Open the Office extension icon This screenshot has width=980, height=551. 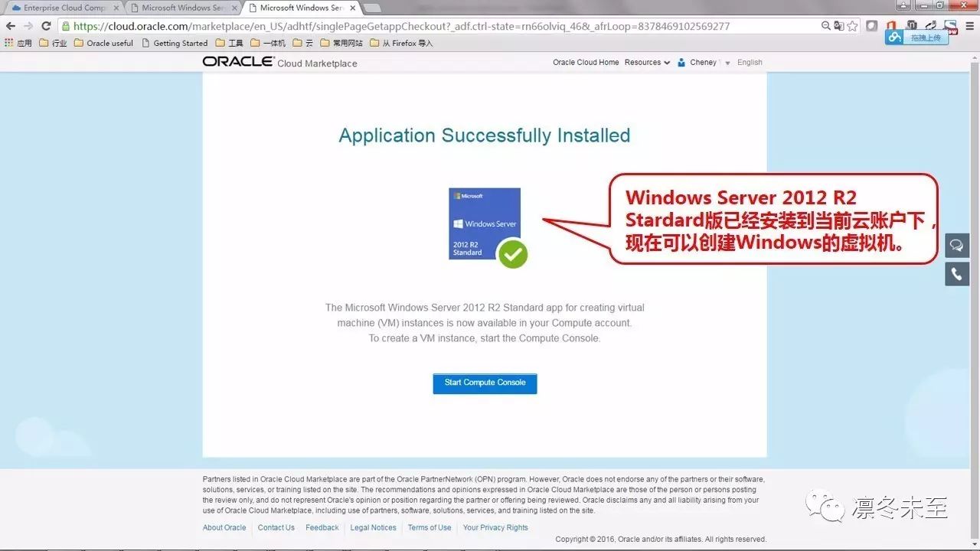[x=891, y=26]
